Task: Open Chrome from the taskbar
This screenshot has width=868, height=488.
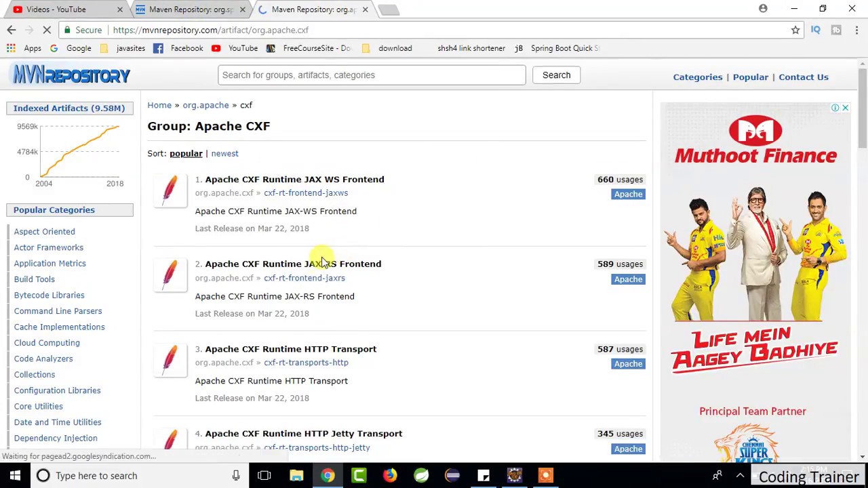Action: (328, 475)
